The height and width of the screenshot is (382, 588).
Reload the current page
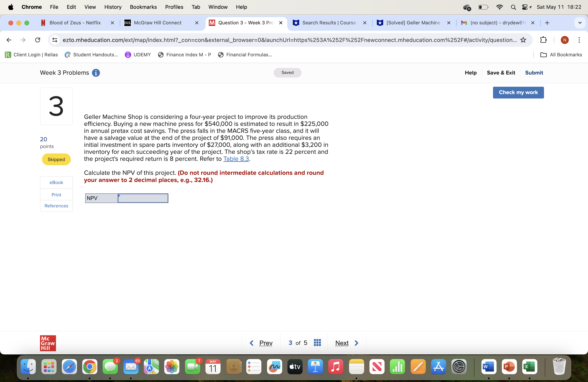[x=38, y=40]
